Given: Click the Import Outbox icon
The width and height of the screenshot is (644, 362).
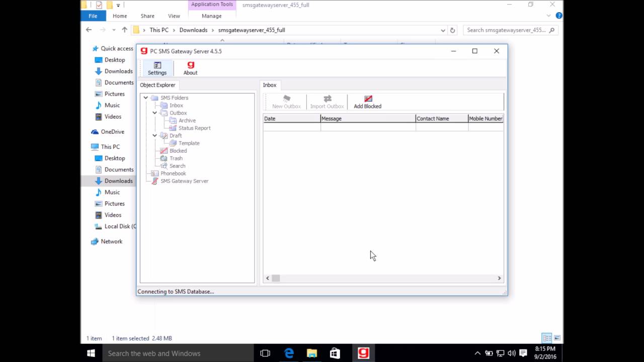Looking at the screenshot, I should tap(327, 102).
